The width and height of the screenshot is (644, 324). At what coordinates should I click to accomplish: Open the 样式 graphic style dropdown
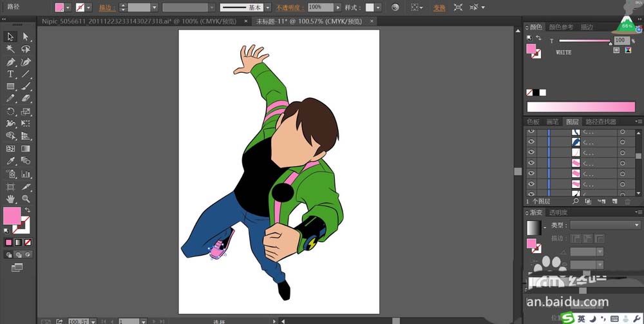coord(378,7)
